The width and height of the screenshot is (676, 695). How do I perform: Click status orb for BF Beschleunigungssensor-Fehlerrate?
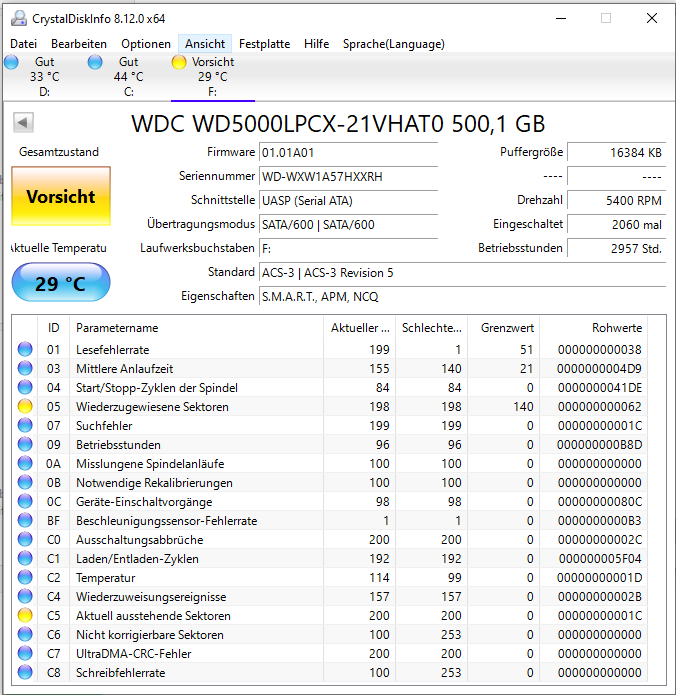(25, 520)
